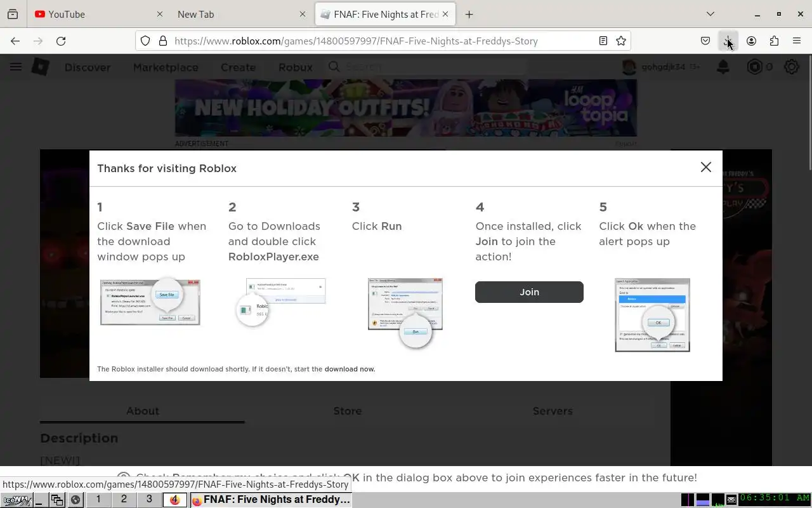
Task: Open the Robux menu item
Action: pyautogui.click(x=296, y=67)
